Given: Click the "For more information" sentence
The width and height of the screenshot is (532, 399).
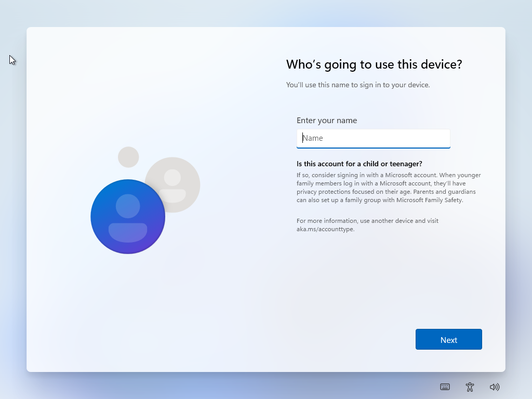Looking at the screenshot, I should pyautogui.click(x=367, y=221).
